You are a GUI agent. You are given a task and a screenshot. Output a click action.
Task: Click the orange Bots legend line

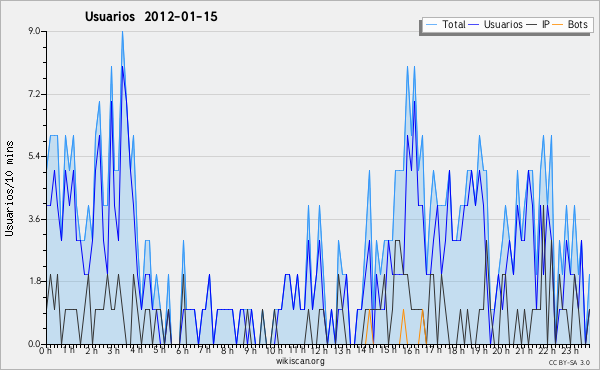(x=558, y=25)
